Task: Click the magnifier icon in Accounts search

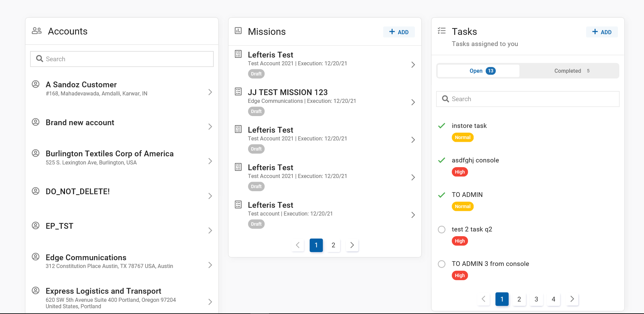Action: (x=40, y=59)
